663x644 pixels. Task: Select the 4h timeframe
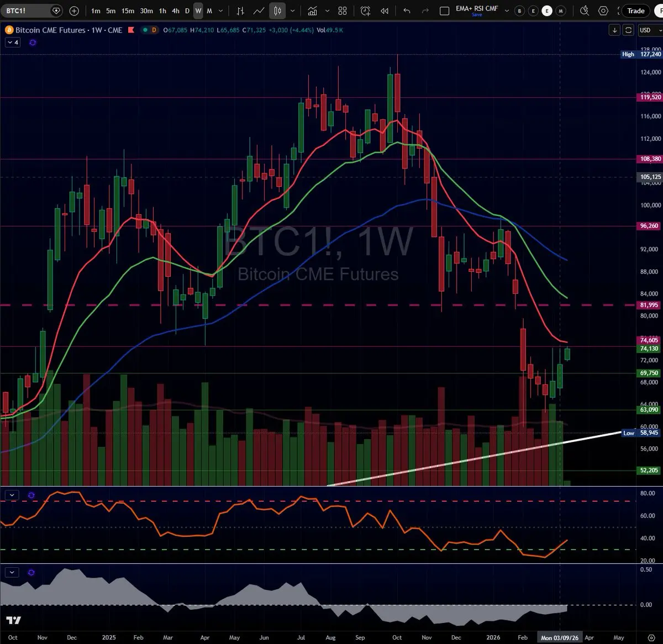(176, 10)
